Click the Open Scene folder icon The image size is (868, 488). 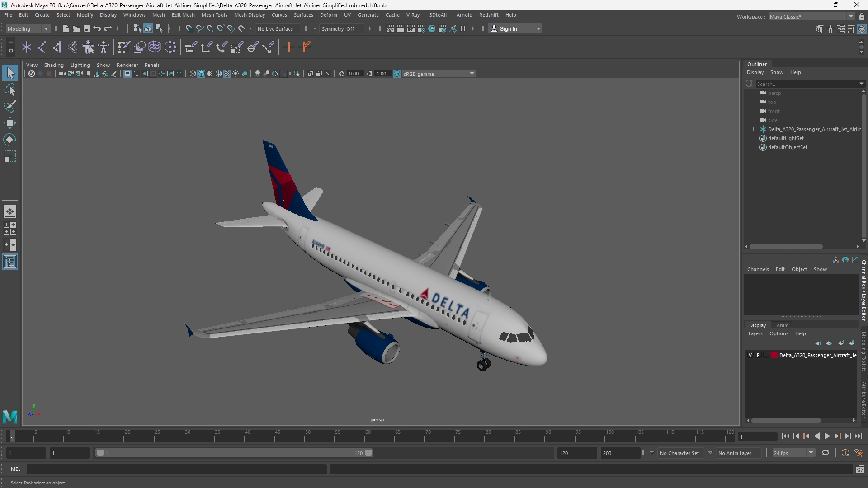[76, 28]
